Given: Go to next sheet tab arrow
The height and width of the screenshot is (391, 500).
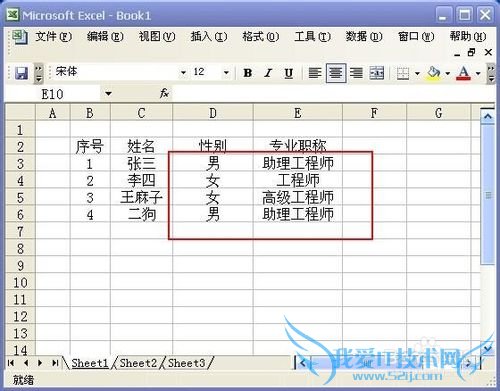Looking at the screenshot, I should pyautogui.click(x=40, y=363).
